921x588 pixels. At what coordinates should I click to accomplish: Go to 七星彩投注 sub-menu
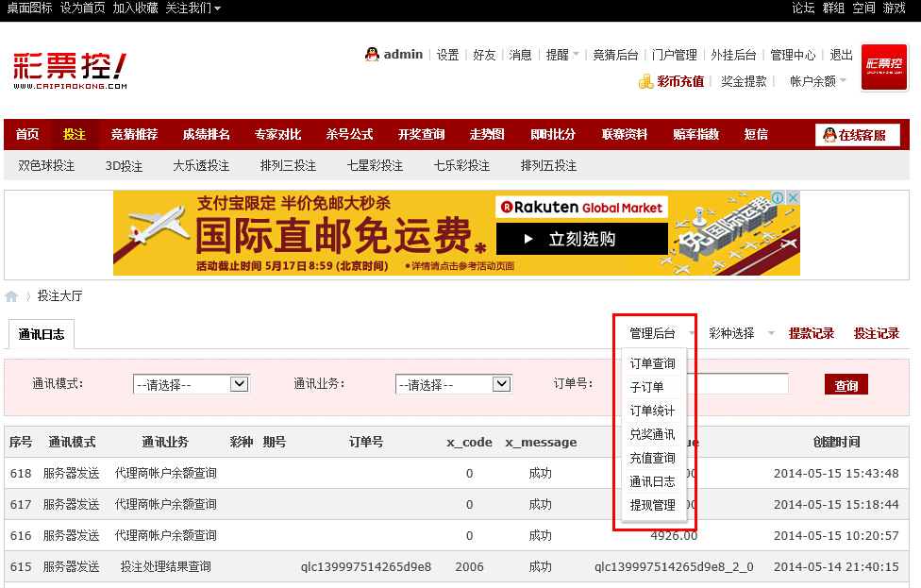click(375, 166)
